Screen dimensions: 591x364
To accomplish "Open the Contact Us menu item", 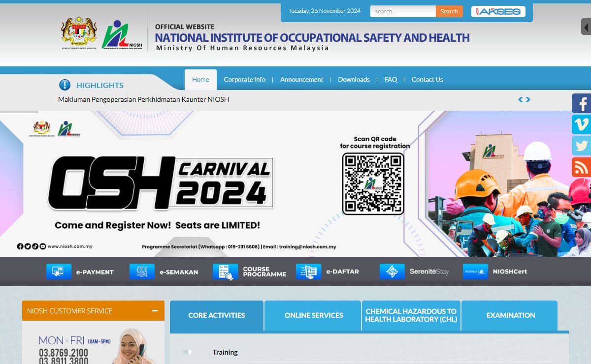I will point(427,80).
